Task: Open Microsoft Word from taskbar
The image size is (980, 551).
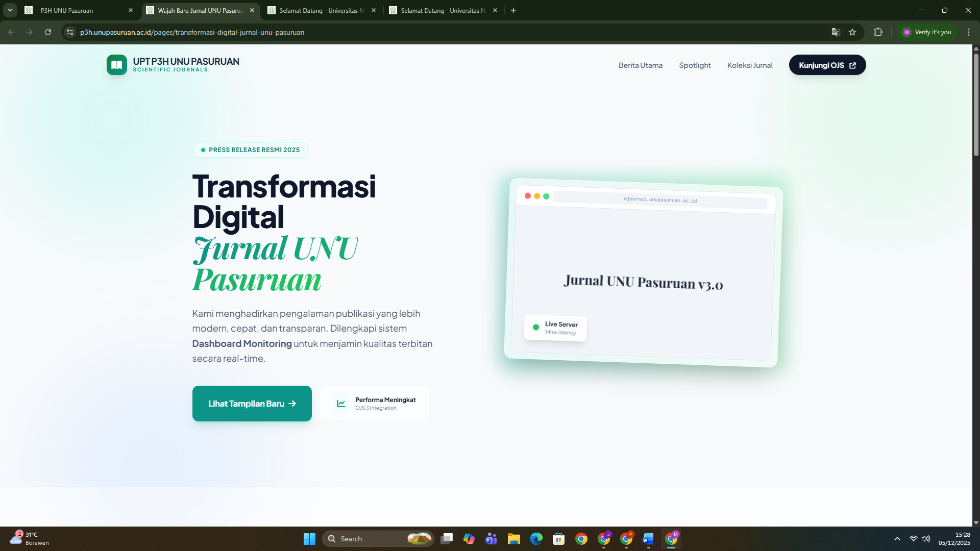Action: [648, 539]
